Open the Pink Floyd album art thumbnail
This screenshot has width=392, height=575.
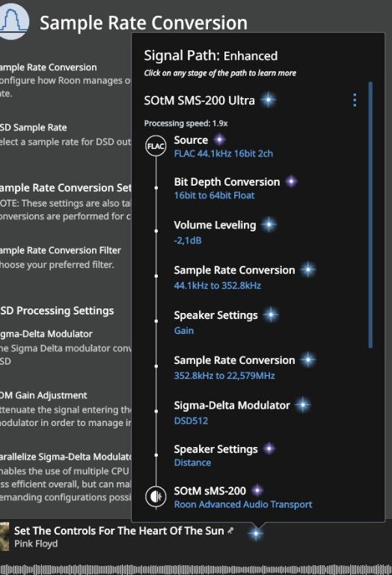(4, 537)
